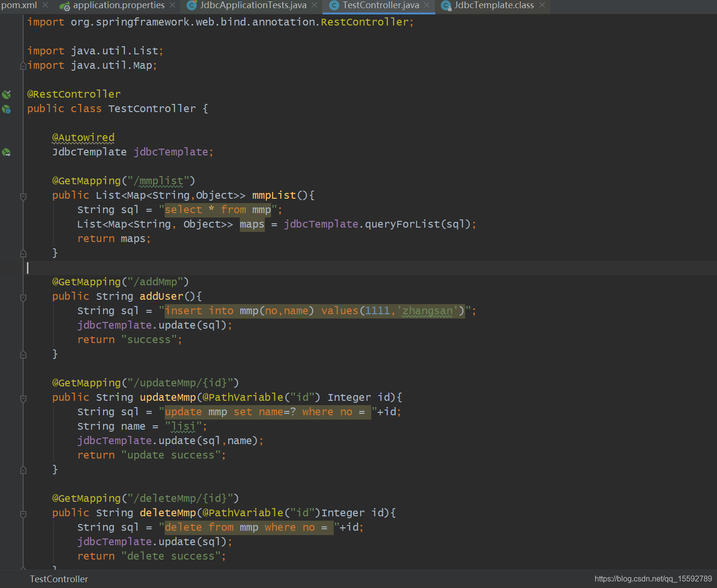Click the 'zhangsan' value in SQL
Screen dimensions: 717x588
[x=427, y=311]
